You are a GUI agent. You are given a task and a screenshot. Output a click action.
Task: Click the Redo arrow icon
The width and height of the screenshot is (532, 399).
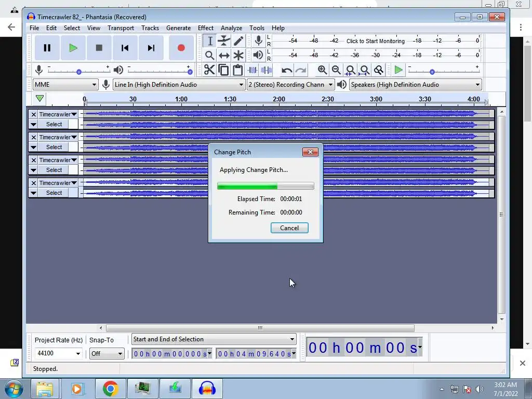[x=301, y=70]
